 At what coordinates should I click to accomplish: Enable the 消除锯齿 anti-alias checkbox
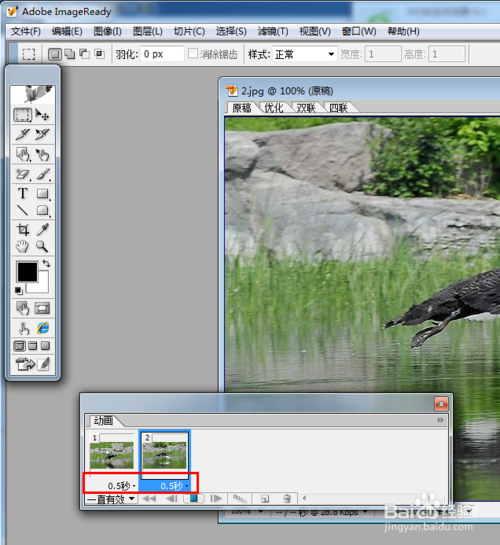pos(193,54)
